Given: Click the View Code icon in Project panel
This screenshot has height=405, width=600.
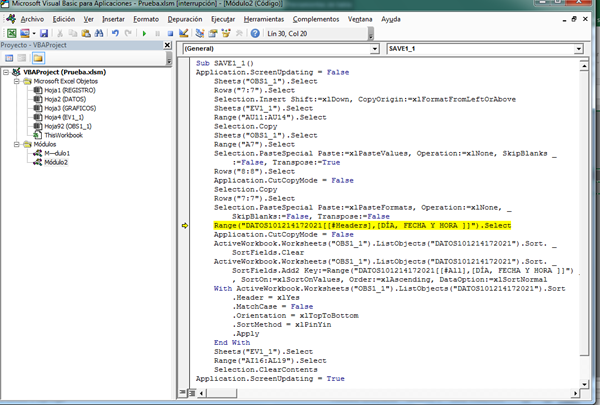Looking at the screenshot, I should click(8, 58).
